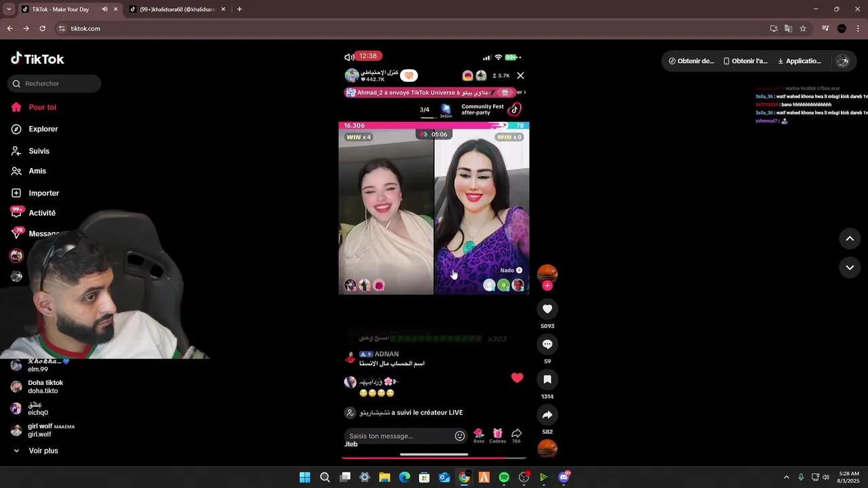Click the battle score bar

pyautogui.click(x=434, y=125)
